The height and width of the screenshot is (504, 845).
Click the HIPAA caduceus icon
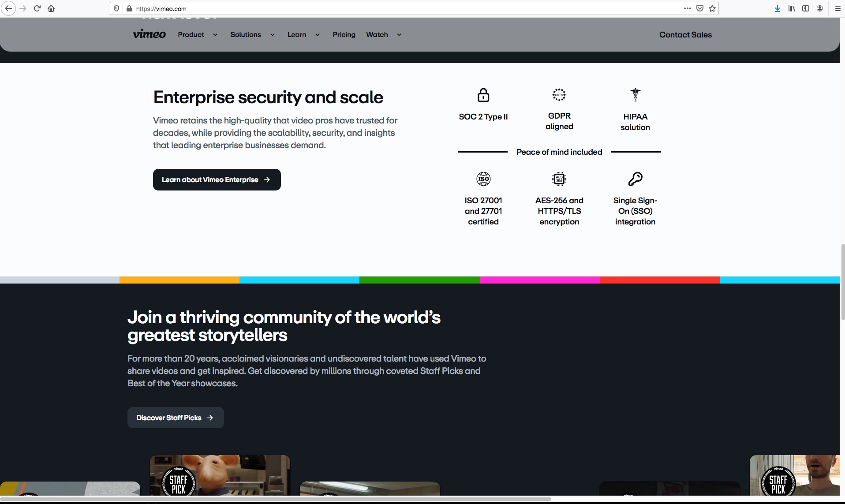[635, 95]
